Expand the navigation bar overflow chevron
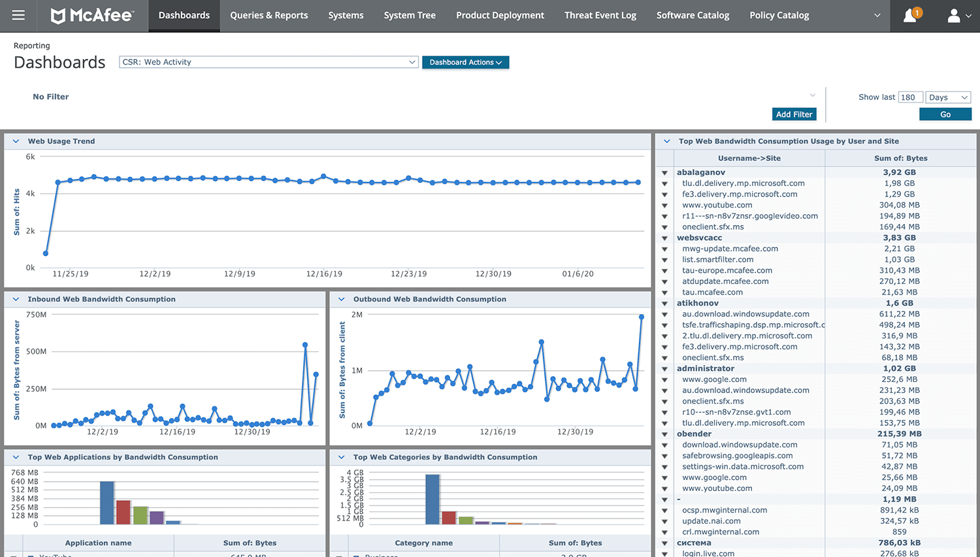The width and height of the screenshot is (980, 557). coord(877,16)
